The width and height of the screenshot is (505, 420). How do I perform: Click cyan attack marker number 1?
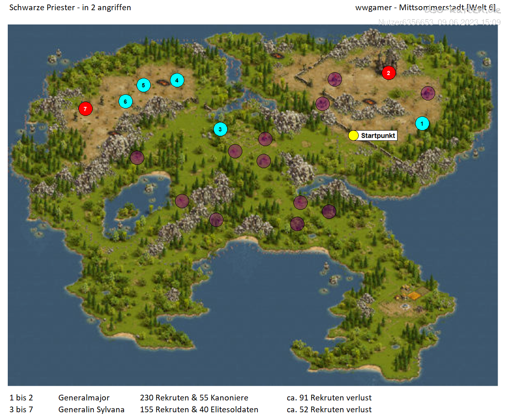click(x=422, y=123)
